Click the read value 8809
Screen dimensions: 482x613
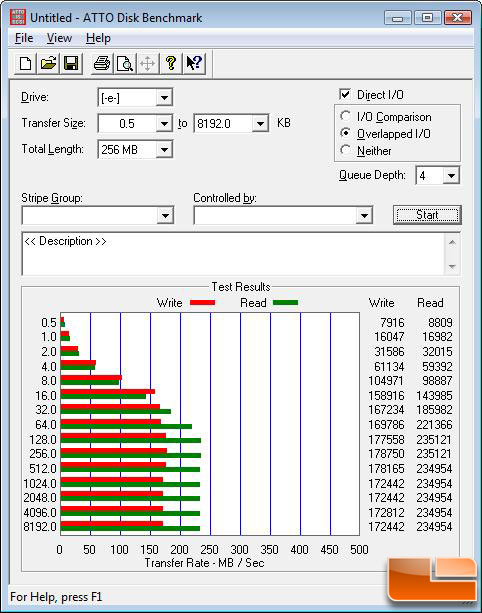[x=440, y=323]
